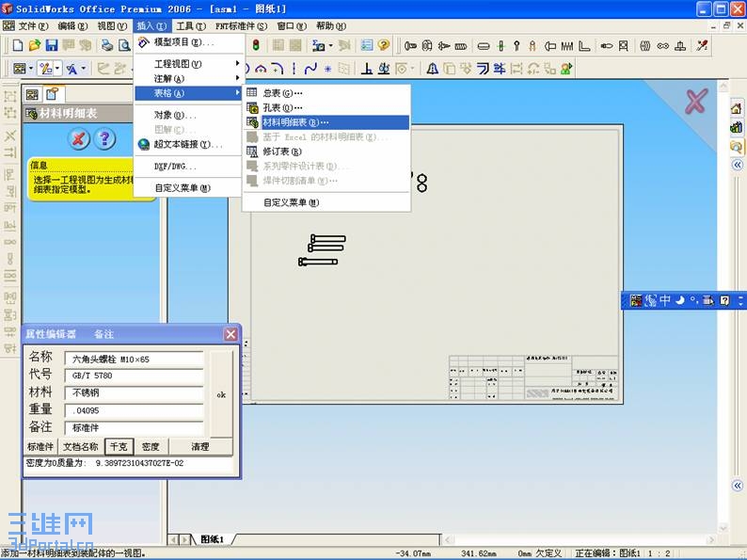The image size is (747, 560).
Task: Click the New document icon
Action: click(x=18, y=46)
